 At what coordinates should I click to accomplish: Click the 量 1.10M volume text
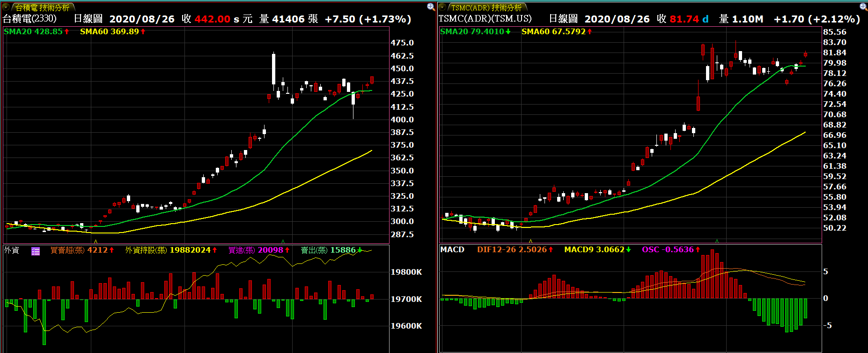[x=741, y=19]
